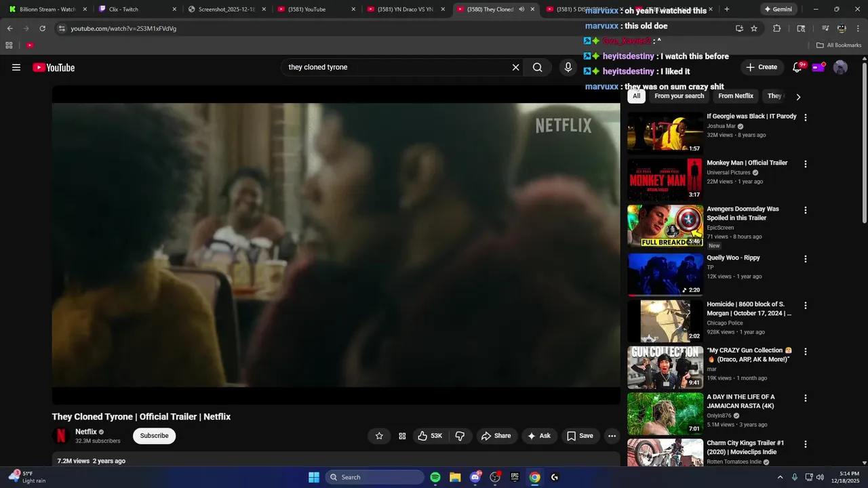Open Spotify from the taskbar
The height and width of the screenshot is (488, 868).
[x=435, y=477]
